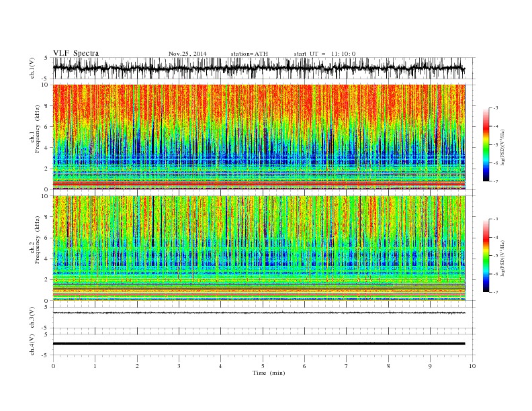The height and width of the screenshot is (411, 532).
Task: Click the "5" minute time axis tick label
Action: [263, 366]
